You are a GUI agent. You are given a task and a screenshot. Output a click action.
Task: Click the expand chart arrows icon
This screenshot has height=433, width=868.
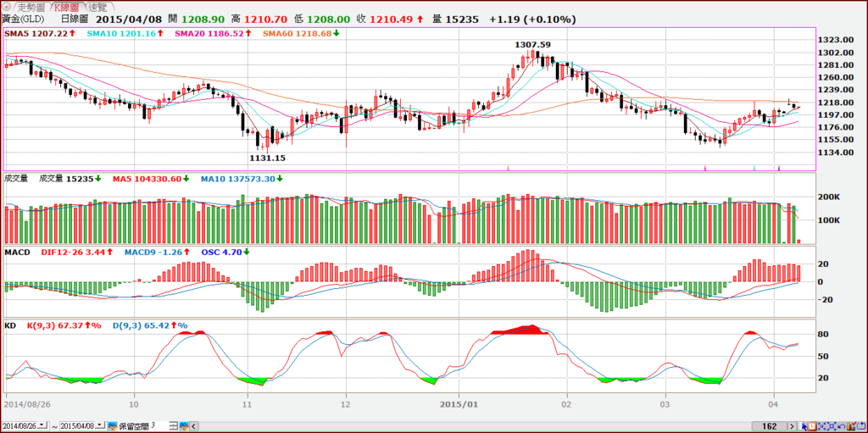pyautogui.click(x=832, y=426)
